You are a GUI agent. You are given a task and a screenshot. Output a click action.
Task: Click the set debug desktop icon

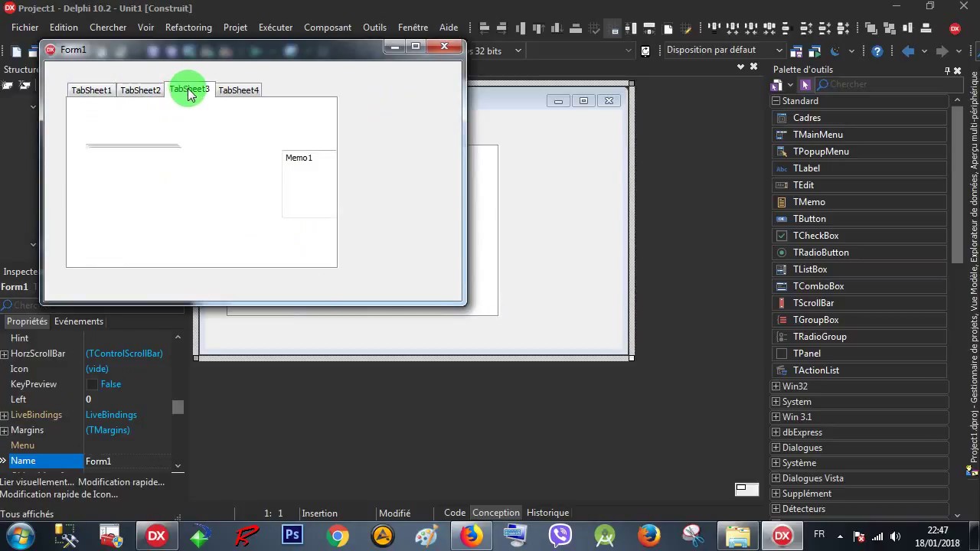click(815, 51)
